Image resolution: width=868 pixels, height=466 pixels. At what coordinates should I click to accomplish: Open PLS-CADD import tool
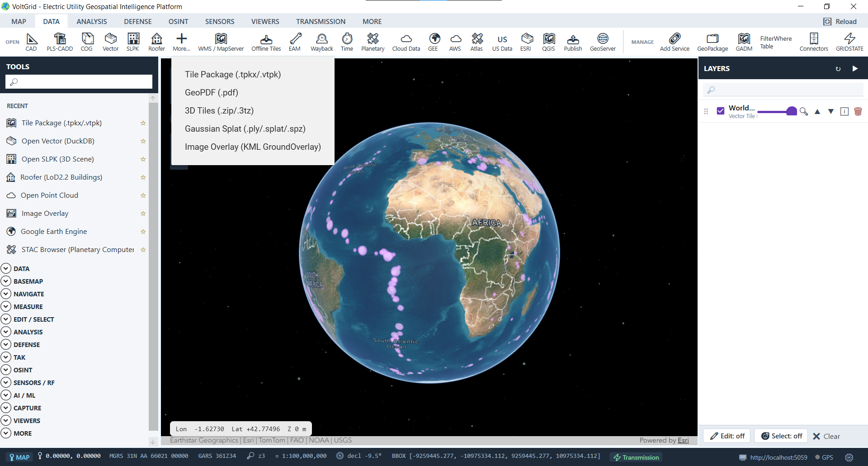tap(60, 42)
